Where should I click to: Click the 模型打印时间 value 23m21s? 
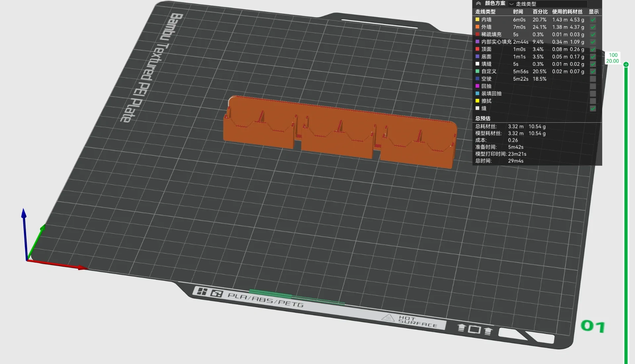[x=517, y=154]
